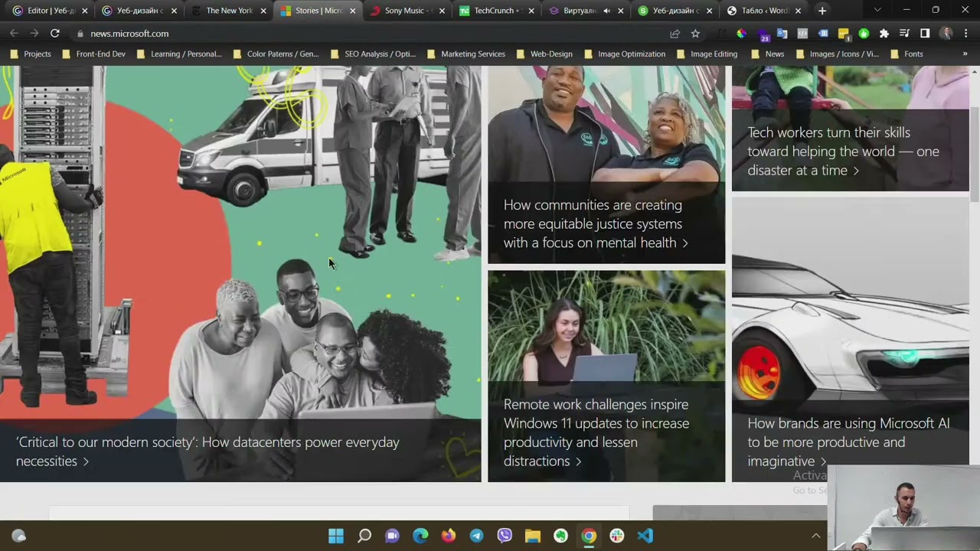Open Slack from the taskbar
980x551 pixels.
pyautogui.click(x=617, y=536)
